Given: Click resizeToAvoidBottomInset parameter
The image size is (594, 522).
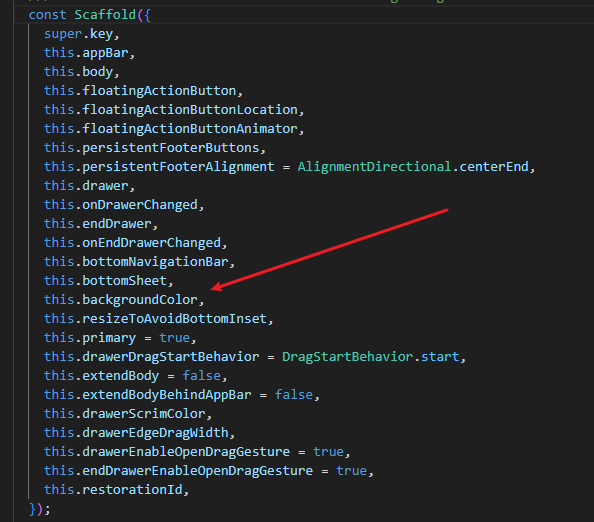Looking at the screenshot, I should (x=175, y=319).
